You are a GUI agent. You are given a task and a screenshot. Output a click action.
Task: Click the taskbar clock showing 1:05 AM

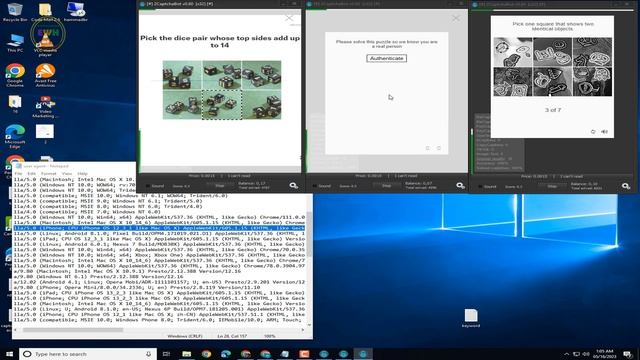coord(604,354)
